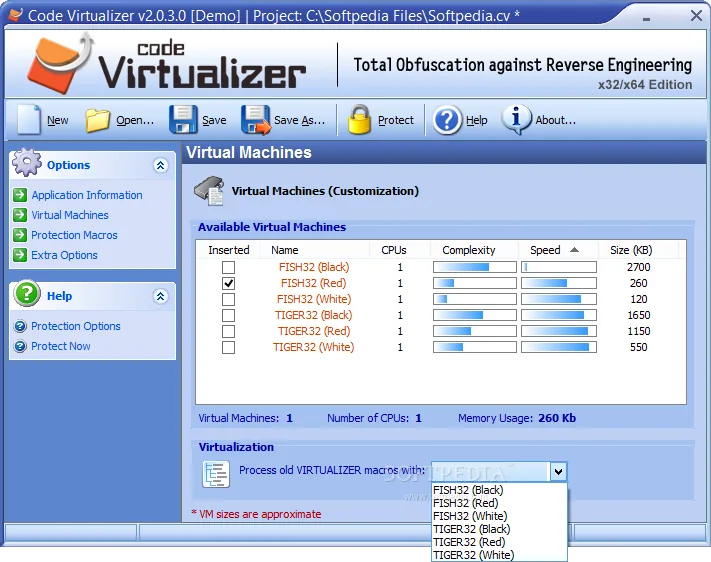Toggle the VIRTUALIZER macros dropdown arrow
Screen dimensions: 711x562
click(558, 472)
